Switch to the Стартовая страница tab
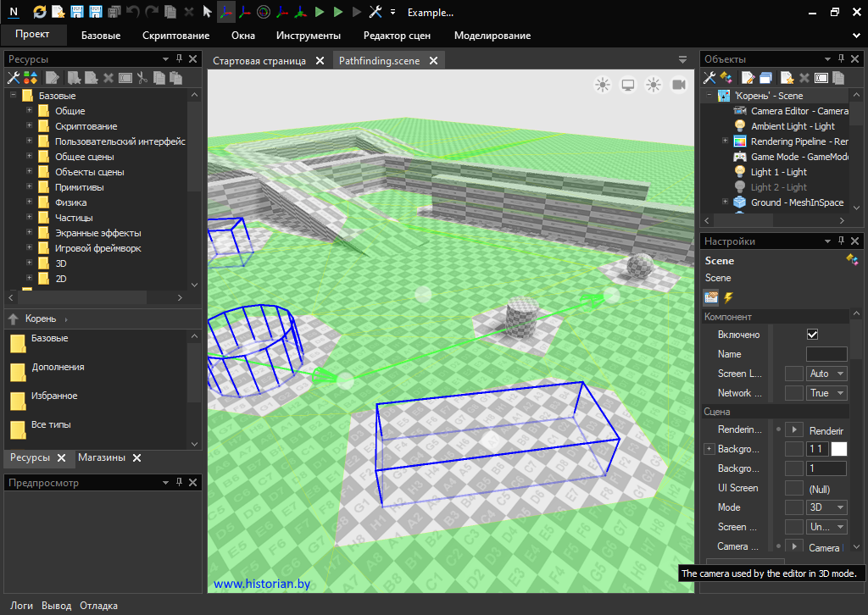This screenshot has width=868, height=615. pyautogui.click(x=259, y=61)
